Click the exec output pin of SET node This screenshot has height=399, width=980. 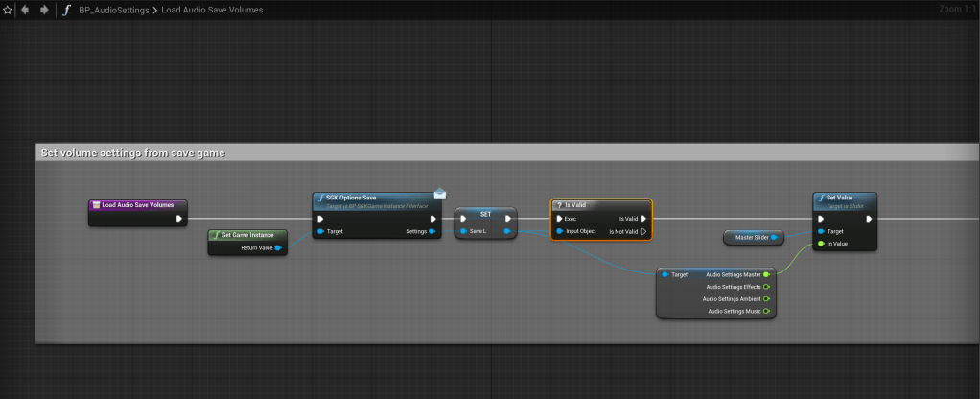[508, 219]
